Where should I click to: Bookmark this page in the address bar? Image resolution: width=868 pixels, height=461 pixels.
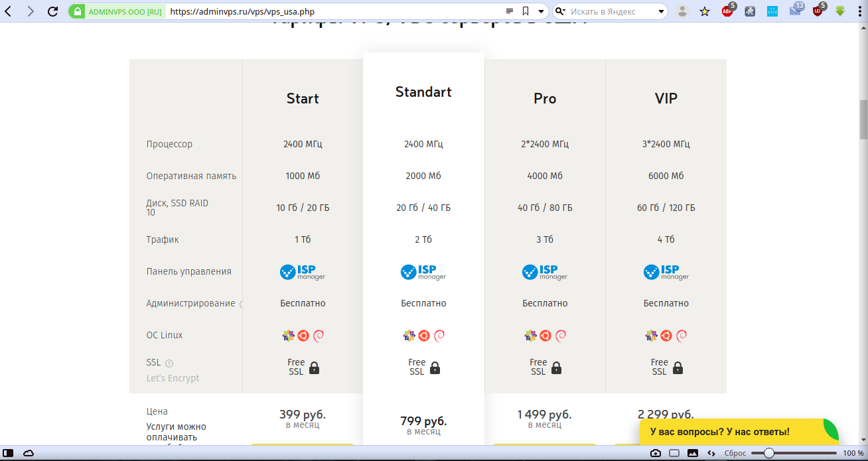526,11
